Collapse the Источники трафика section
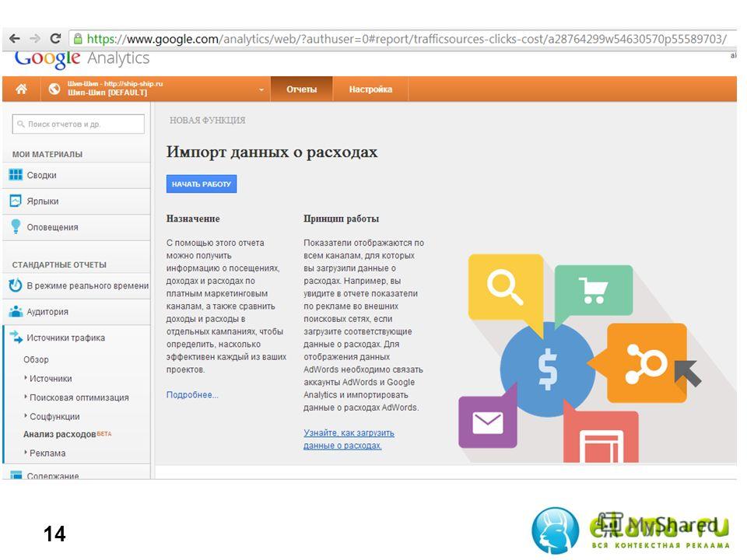 pos(76,338)
